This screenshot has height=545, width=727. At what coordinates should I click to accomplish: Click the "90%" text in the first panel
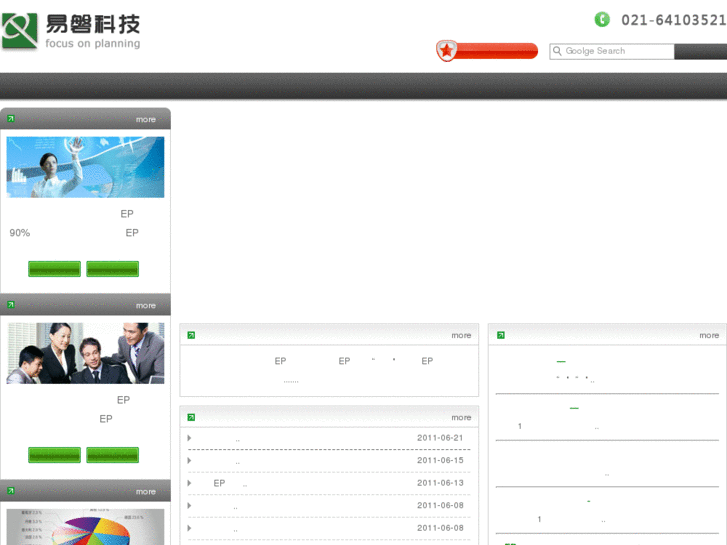click(x=19, y=233)
